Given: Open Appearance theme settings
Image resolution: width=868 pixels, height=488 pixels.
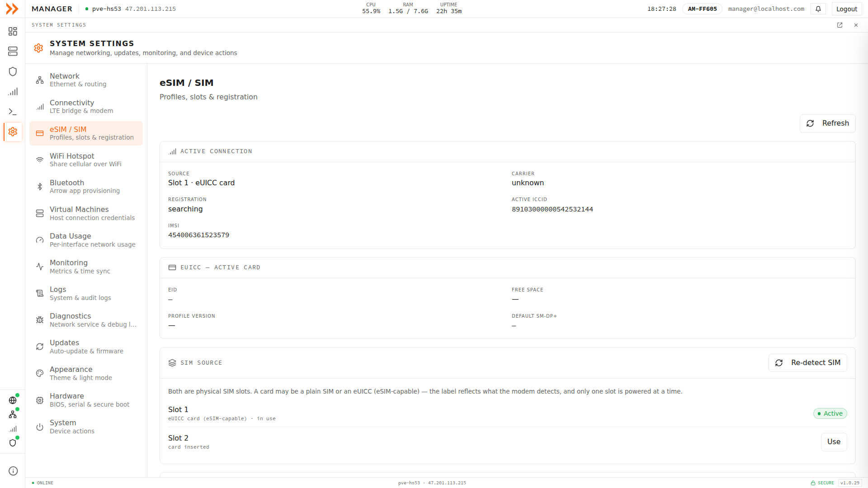Looking at the screenshot, I should [x=86, y=373].
